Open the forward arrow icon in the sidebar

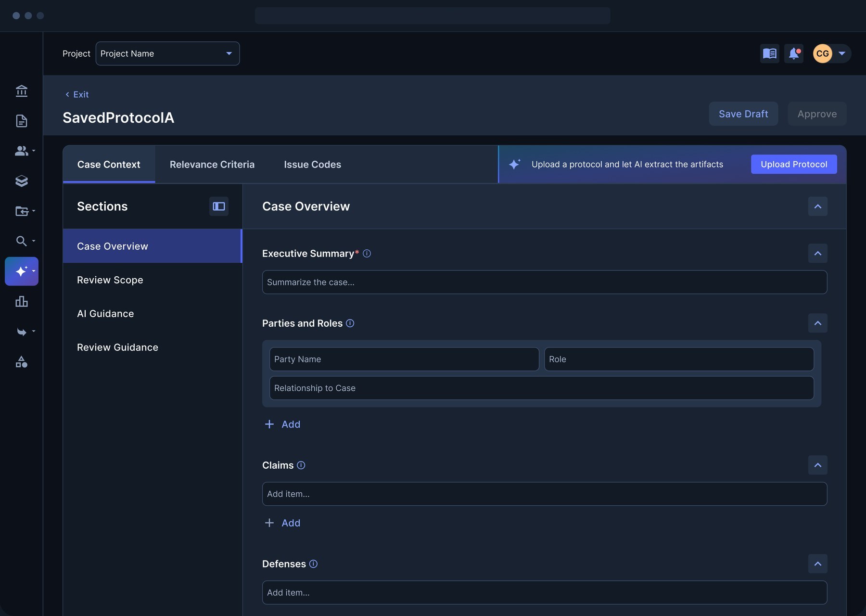(x=22, y=332)
